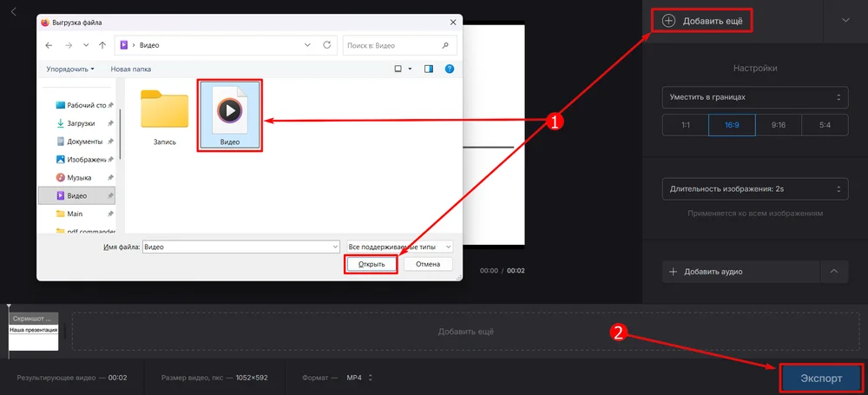Go back using editor's top-left arrow

coord(14,12)
